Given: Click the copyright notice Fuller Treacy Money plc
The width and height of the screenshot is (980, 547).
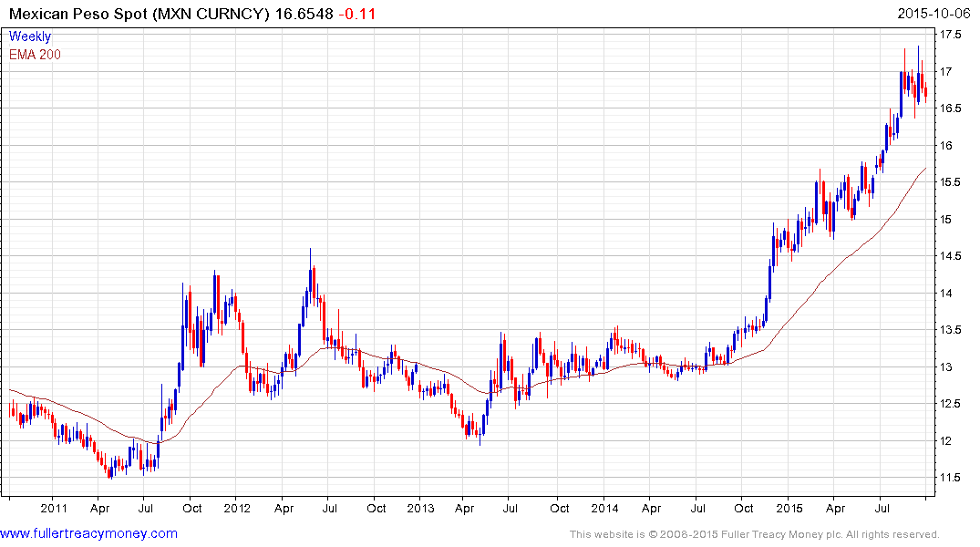Looking at the screenshot, I should coord(754,534).
